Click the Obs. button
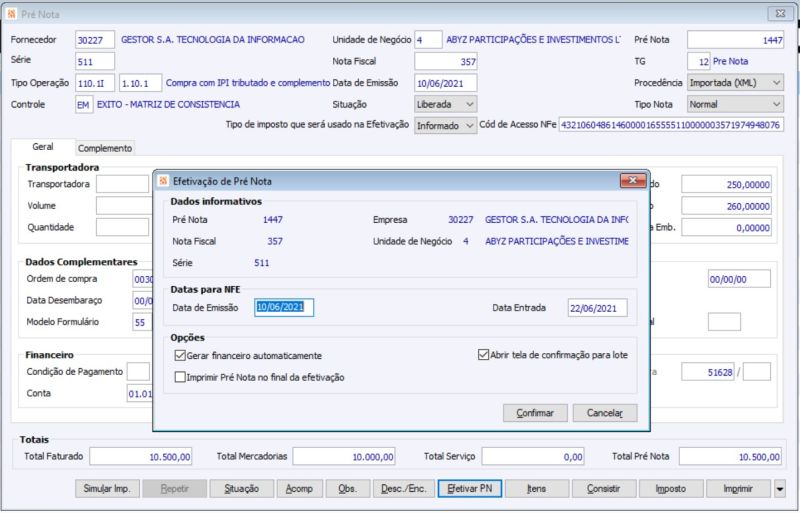This screenshot has height=513, width=800. pos(347,489)
